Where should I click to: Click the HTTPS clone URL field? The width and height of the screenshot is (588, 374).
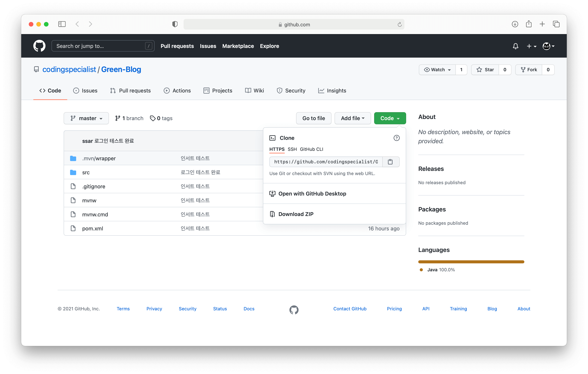point(326,162)
